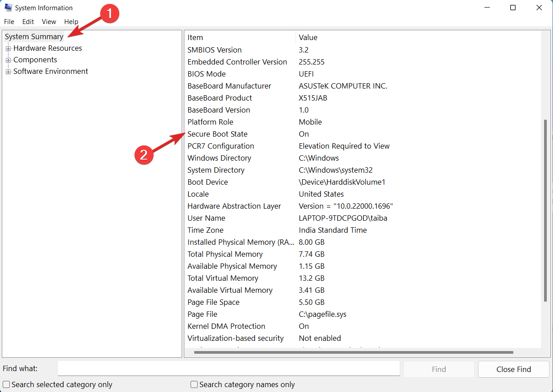553x392 pixels.
Task: Enable Search category names only checkbox
Action: tap(194, 384)
